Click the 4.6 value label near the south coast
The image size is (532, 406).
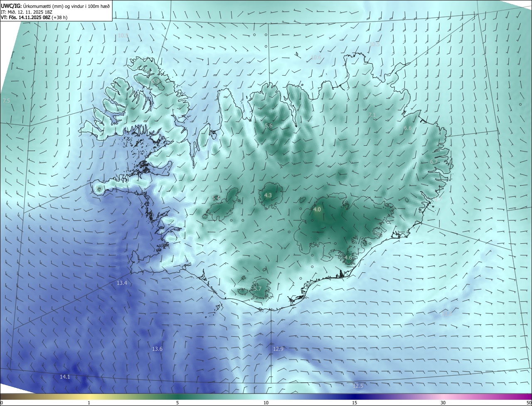point(348,258)
